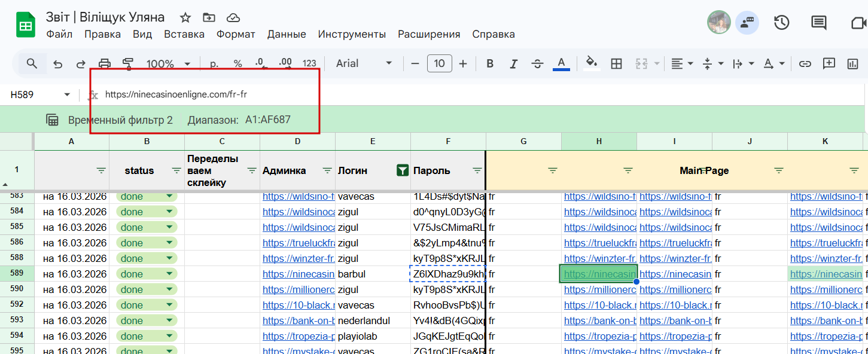Open the borders tool
The height and width of the screenshot is (354, 868).
tap(616, 63)
